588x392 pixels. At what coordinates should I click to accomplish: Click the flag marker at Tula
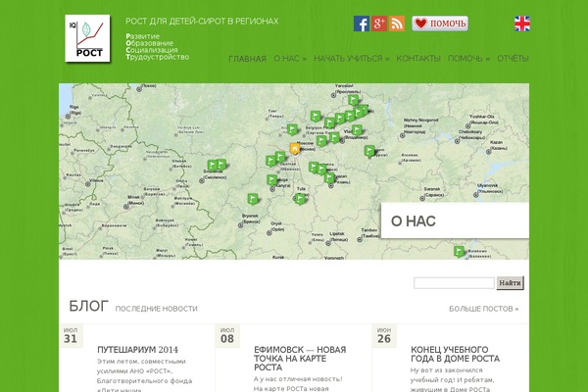tap(300, 198)
